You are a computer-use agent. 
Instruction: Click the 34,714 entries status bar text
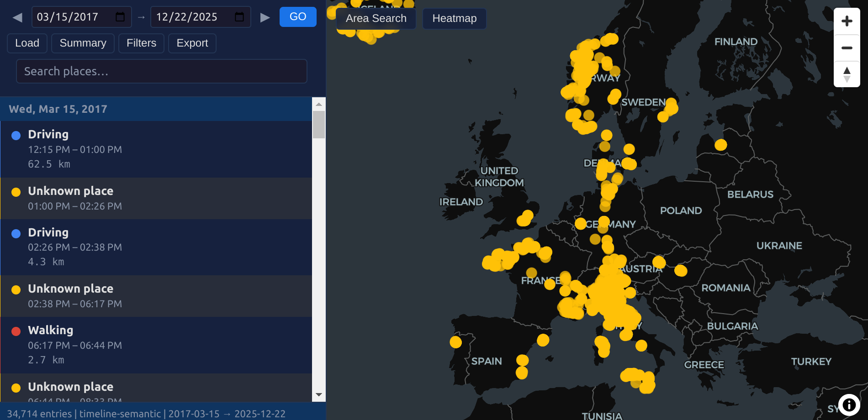[146, 414]
